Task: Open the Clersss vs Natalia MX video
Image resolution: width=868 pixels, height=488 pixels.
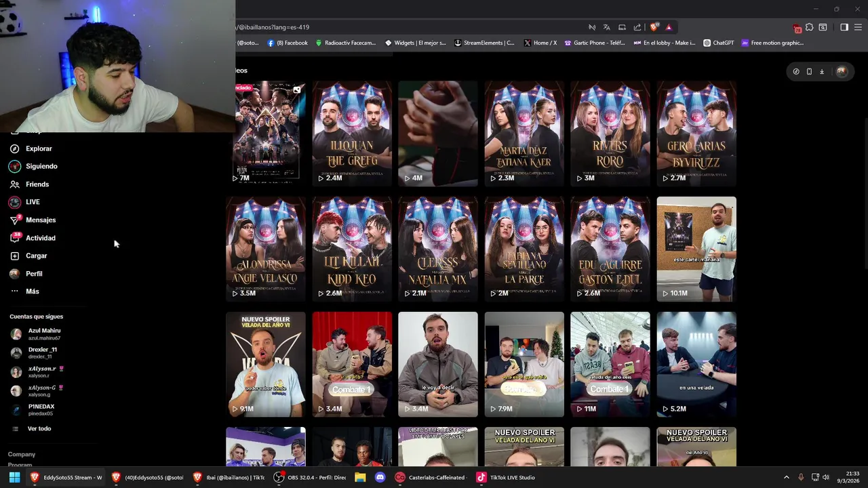Action: pyautogui.click(x=438, y=249)
